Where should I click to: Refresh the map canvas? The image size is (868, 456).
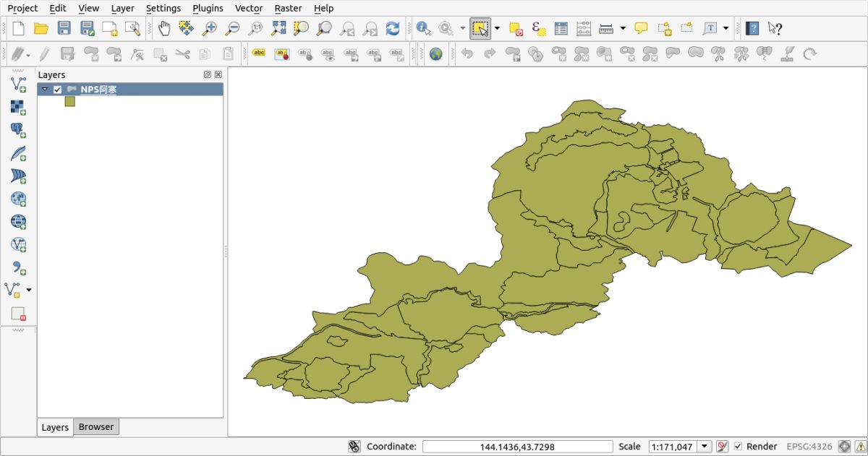(x=393, y=28)
